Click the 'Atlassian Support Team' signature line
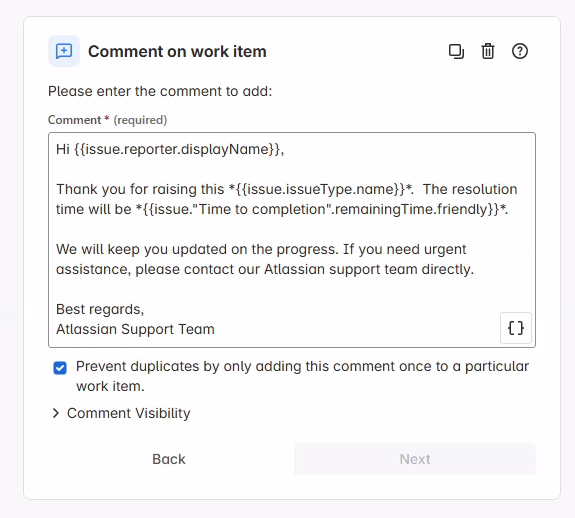The image size is (575, 518). tap(135, 329)
